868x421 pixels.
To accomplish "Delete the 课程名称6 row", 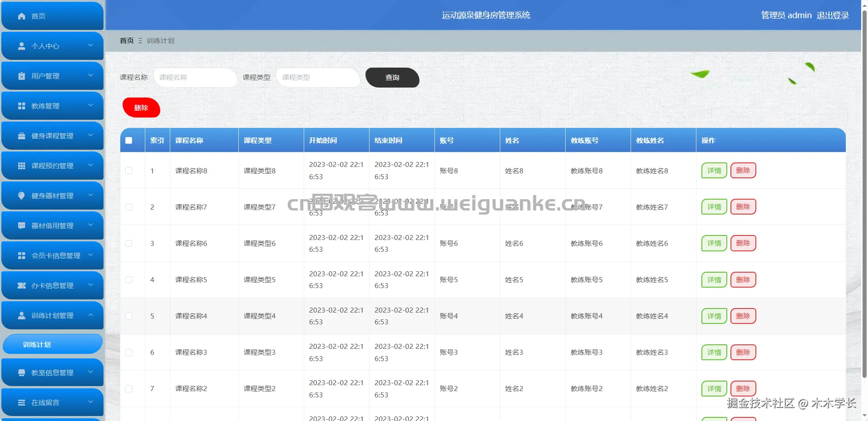I will pos(743,243).
